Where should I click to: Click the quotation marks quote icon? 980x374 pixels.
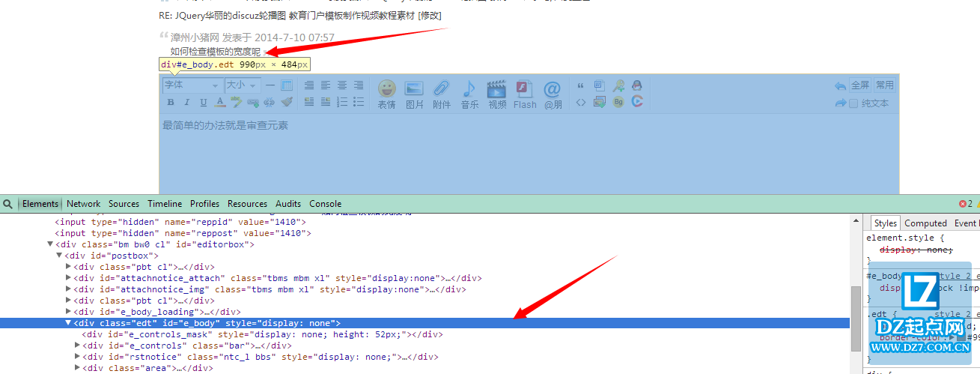581,85
